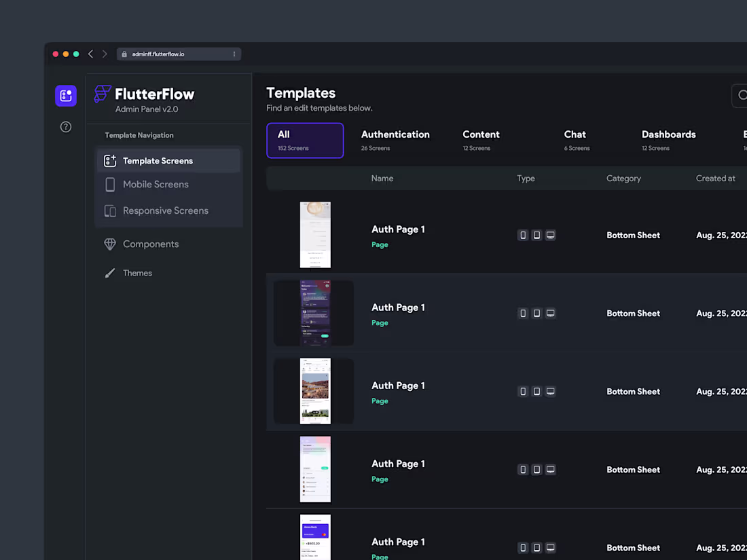The image size is (747, 560).
Task: Open the help question mark icon
Action: pos(65,126)
